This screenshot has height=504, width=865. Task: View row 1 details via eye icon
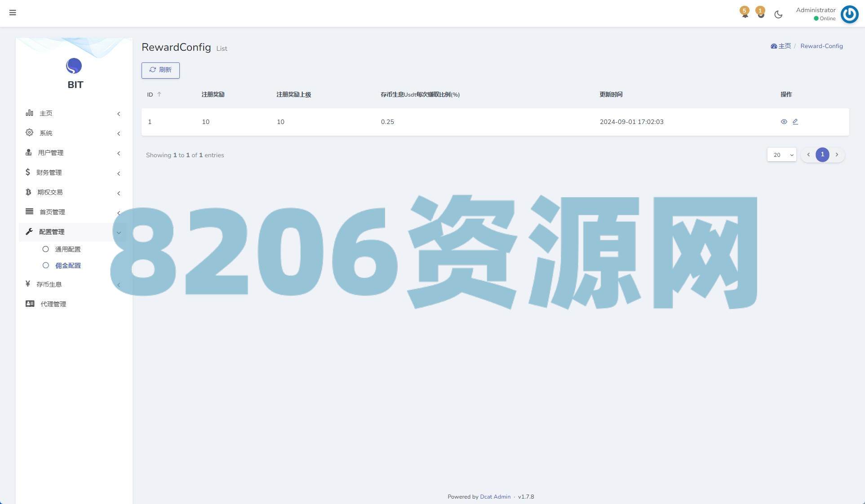click(x=784, y=122)
